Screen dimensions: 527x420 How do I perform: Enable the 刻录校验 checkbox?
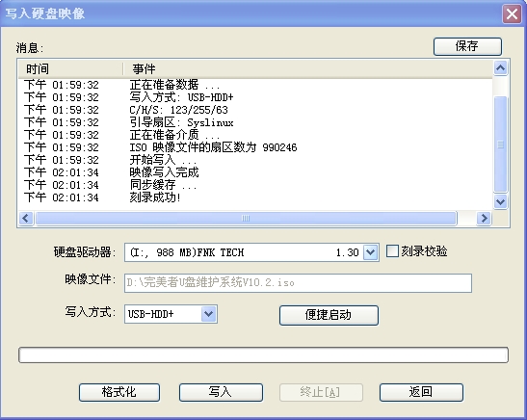(392, 251)
